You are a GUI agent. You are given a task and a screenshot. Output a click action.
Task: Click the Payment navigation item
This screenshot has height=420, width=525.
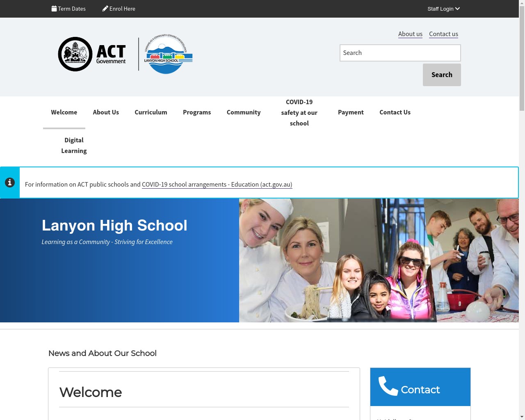[351, 112]
